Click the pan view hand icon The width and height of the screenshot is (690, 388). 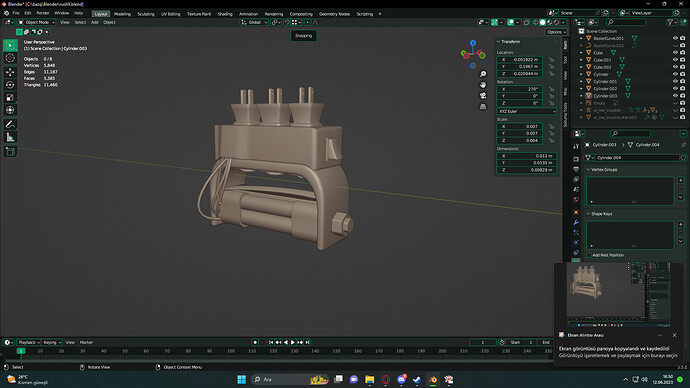[483, 84]
